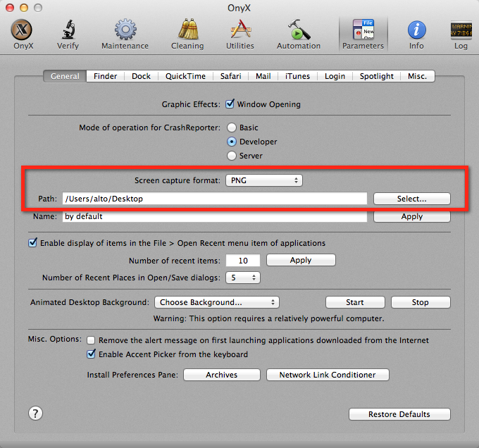The width and height of the screenshot is (479, 448).
Task: Show the Info section
Action: tap(416, 35)
